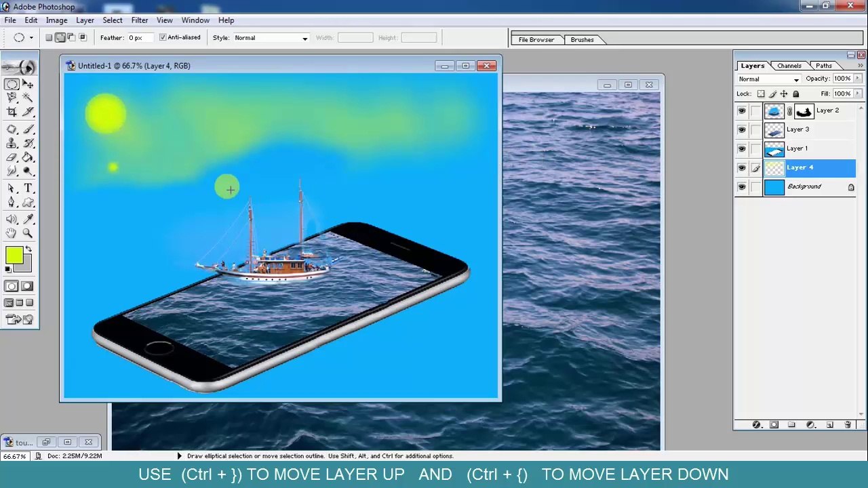Image resolution: width=868 pixels, height=488 pixels.
Task: Hide Layer 2 visibility eye
Action: 741,111
